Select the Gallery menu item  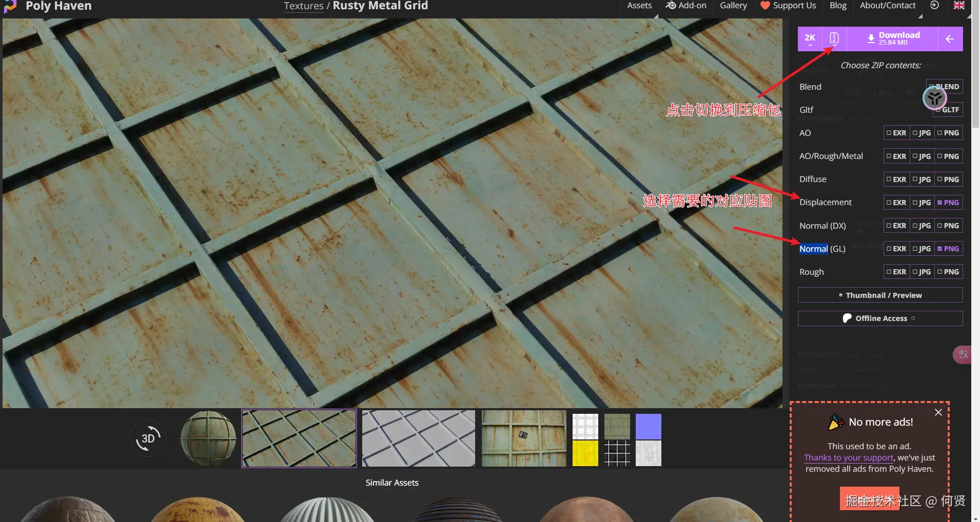point(733,6)
